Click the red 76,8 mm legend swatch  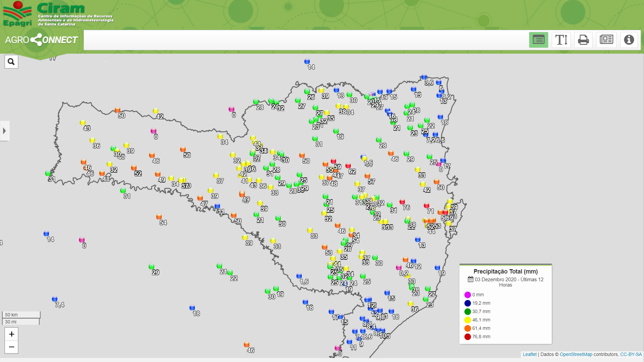tap(468, 337)
